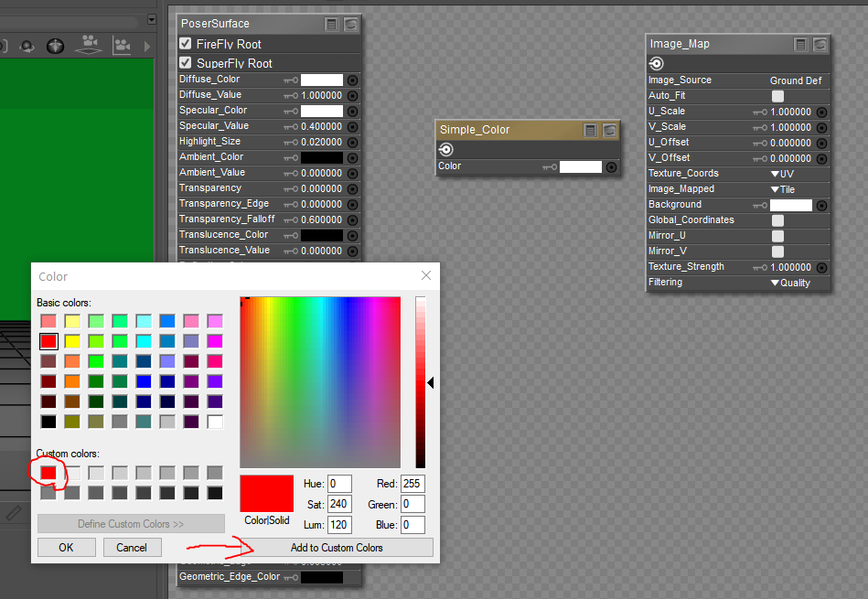Viewport: 868px width, 599px height.
Task: Uncheck the FireFly Root checkbox
Action: [186, 44]
